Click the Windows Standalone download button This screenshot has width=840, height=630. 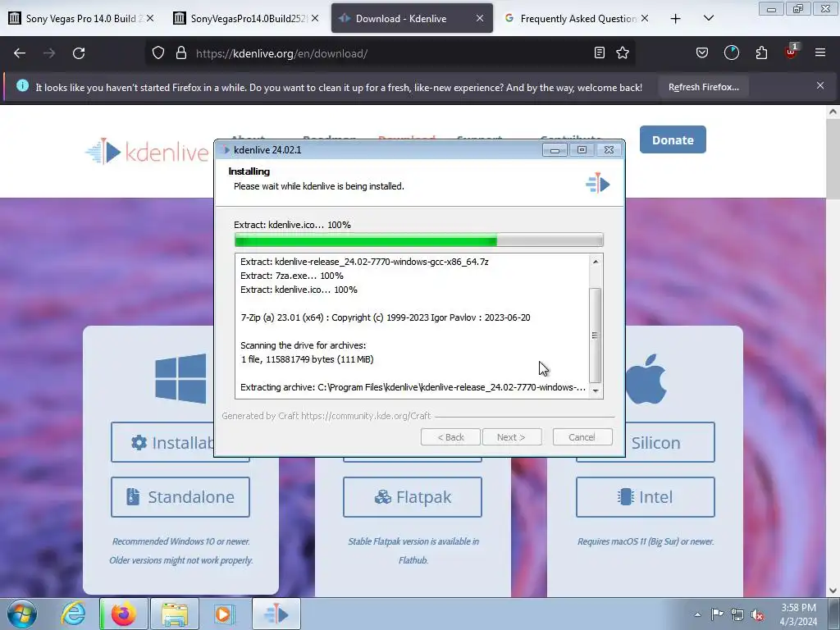180,497
